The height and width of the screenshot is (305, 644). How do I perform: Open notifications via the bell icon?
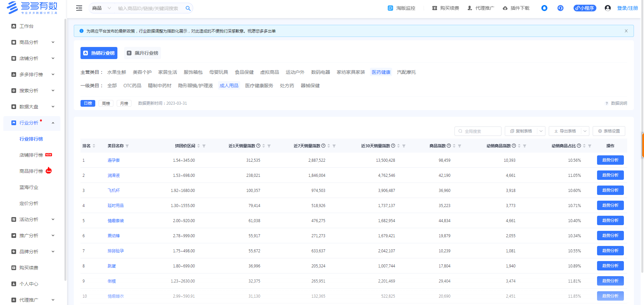pyautogui.click(x=544, y=8)
